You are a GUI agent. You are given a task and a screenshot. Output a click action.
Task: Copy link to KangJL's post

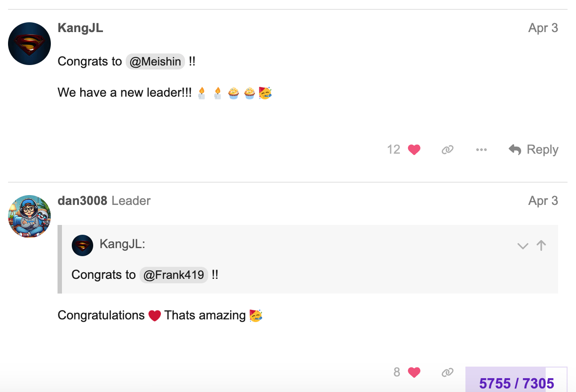(x=447, y=150)
